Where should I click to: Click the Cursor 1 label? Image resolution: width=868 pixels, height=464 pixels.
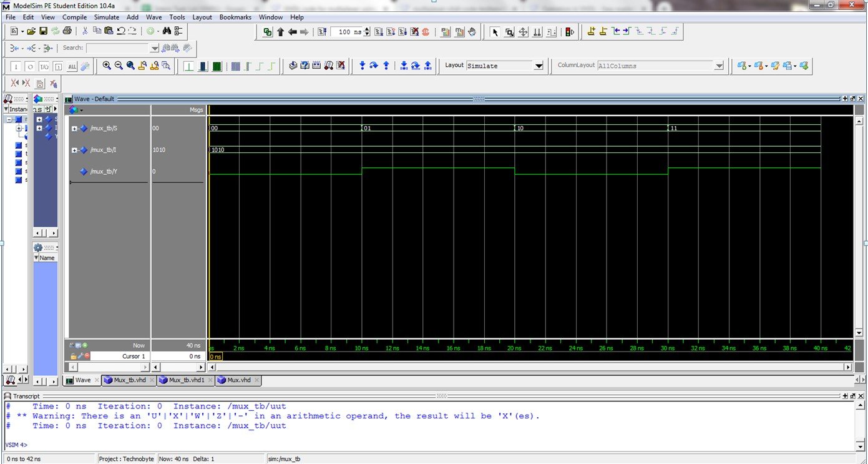[134, 356]
